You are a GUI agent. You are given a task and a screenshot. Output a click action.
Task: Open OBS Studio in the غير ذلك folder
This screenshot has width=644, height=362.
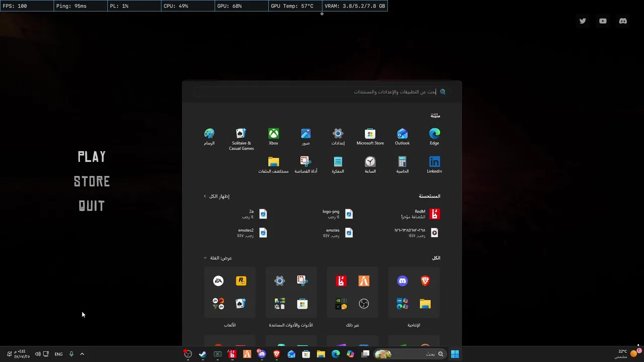tap(364, 304)
